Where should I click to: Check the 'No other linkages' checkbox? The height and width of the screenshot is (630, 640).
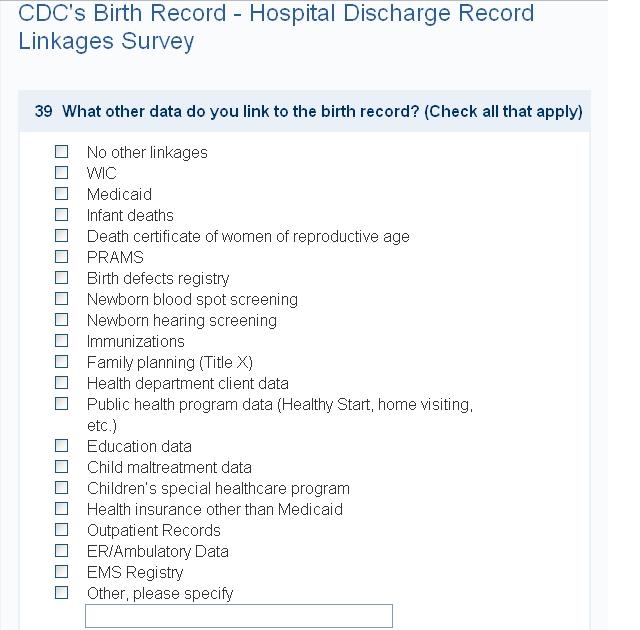(62, 152)
